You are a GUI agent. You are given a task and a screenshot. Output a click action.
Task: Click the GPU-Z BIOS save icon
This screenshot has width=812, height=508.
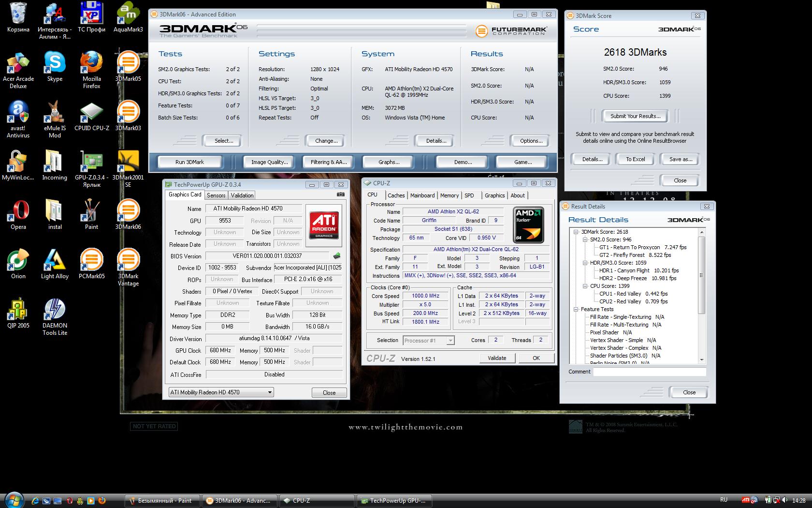click(337, 255)
